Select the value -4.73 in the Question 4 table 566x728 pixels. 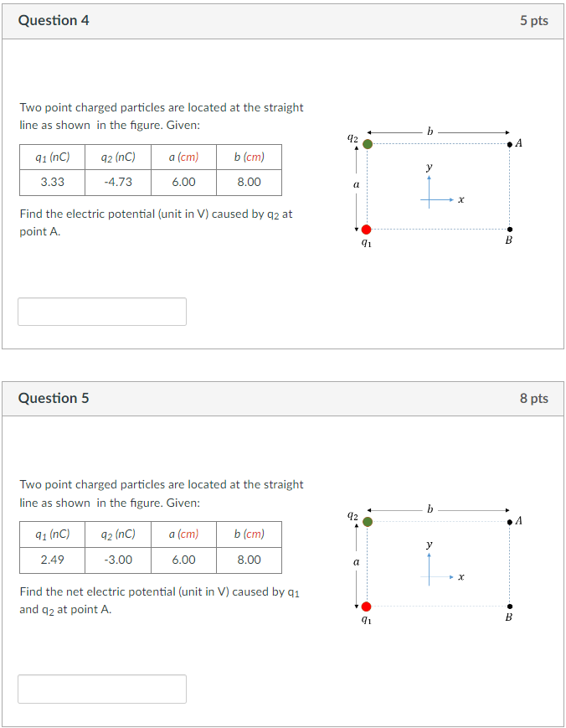point(116,181)
